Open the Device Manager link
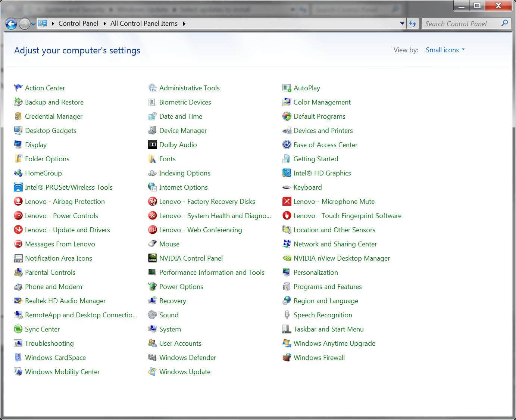Viewport: 516px width, 420px height. pos(182,131)
